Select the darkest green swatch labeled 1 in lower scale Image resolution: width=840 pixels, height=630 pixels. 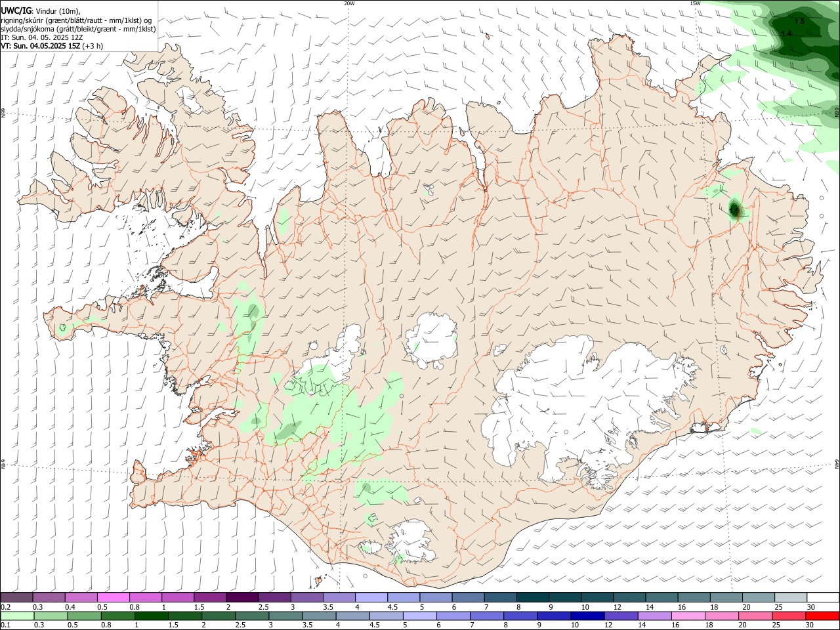pyautogui.click(x=151, y=616)
